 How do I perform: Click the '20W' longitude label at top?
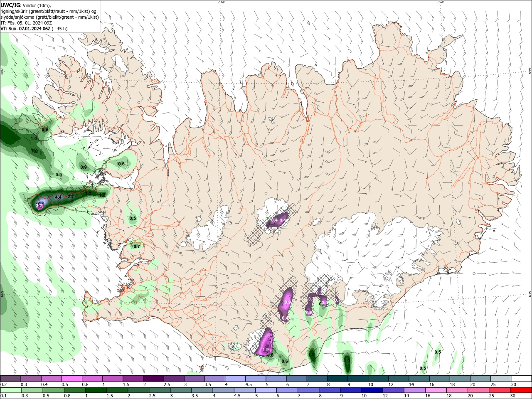[x=221, y=2]
